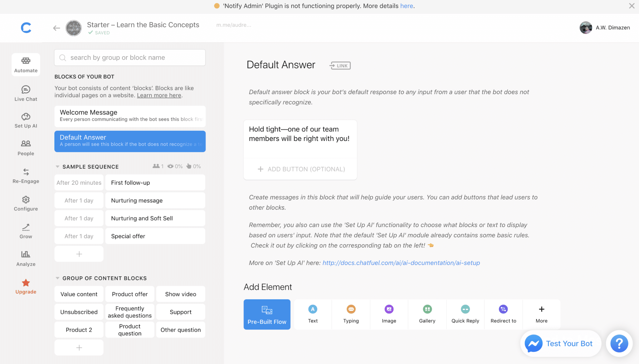The height and width of the screenshot is (364, 639).
Task: Open the Live Chat section
Action: coord(26,93)
